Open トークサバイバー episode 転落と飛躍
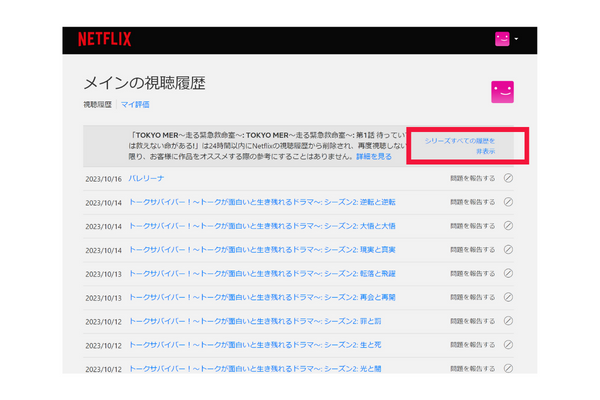 click(x=262, y=274)
